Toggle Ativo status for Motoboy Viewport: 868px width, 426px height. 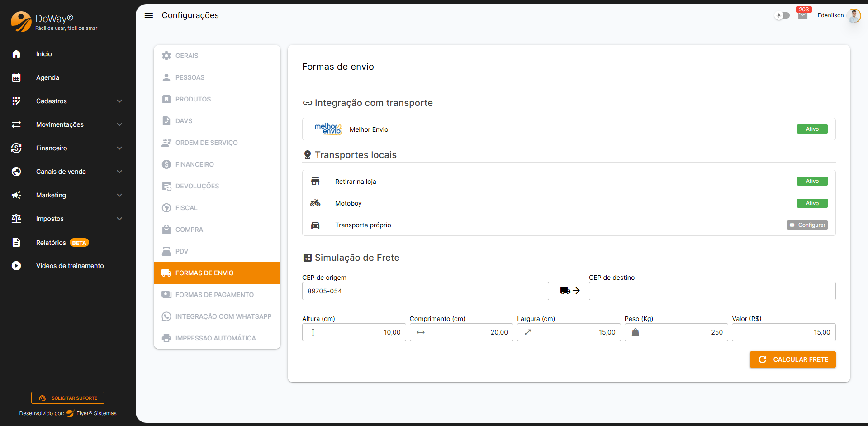812,203
